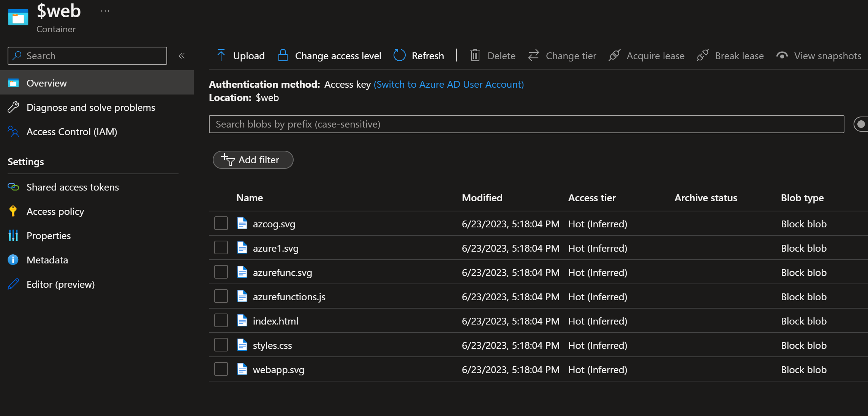Sort by the Modified column header

[482, 198]
